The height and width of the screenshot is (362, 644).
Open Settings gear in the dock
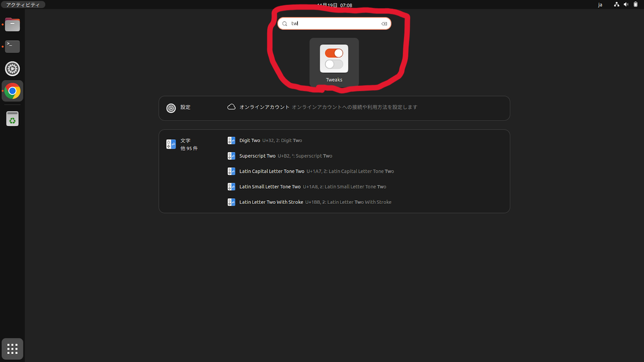click(x=12, y=69)
